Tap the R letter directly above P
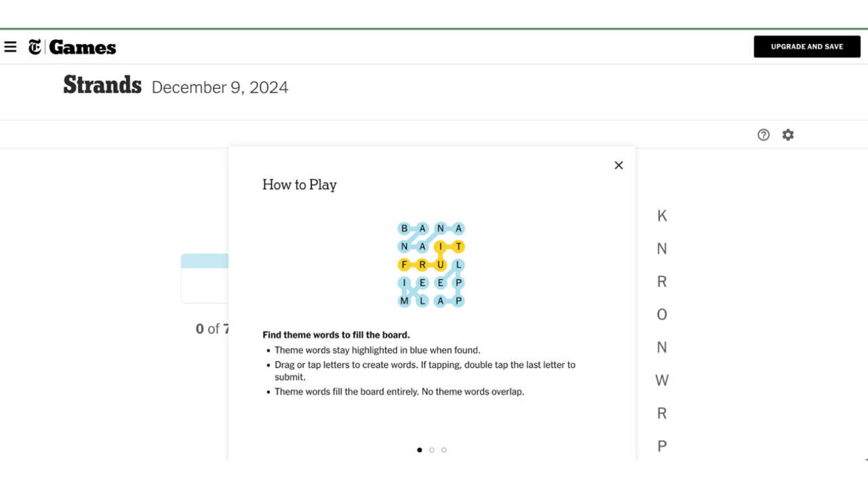 662,413
